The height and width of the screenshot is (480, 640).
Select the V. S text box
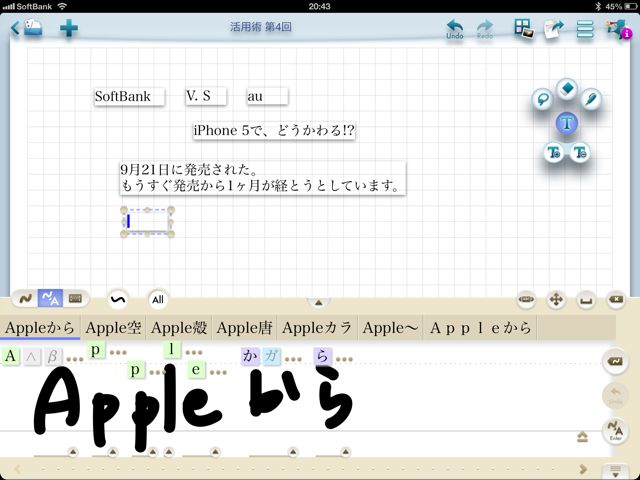coord(206,96)
